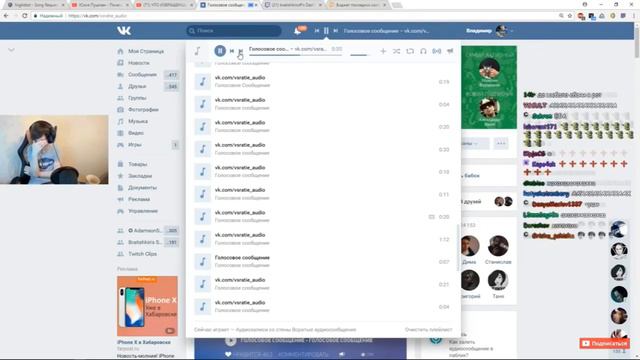The height and width of the screenshot is (360, 640).
Task: Open the Владимир profile menu
Action: 489,31
